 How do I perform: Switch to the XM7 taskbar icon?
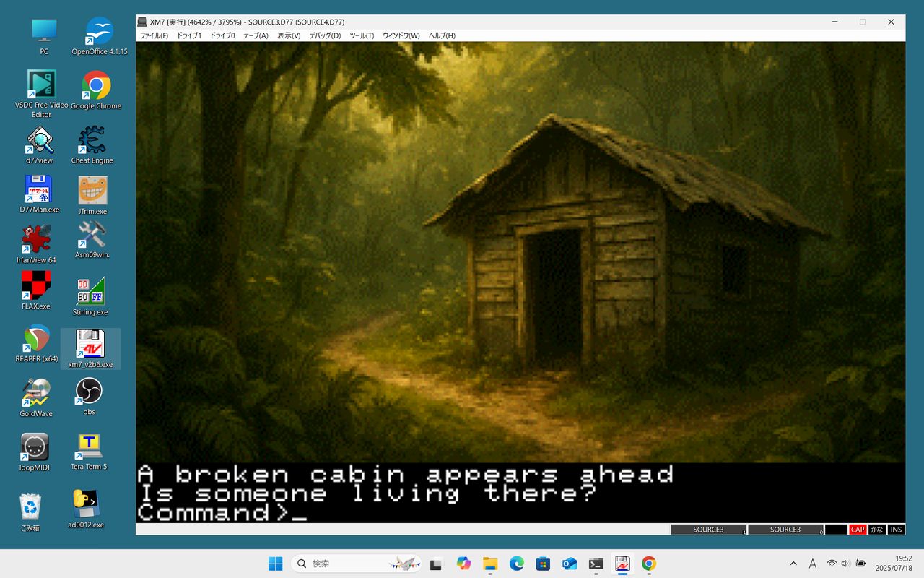tap(622, 564)
